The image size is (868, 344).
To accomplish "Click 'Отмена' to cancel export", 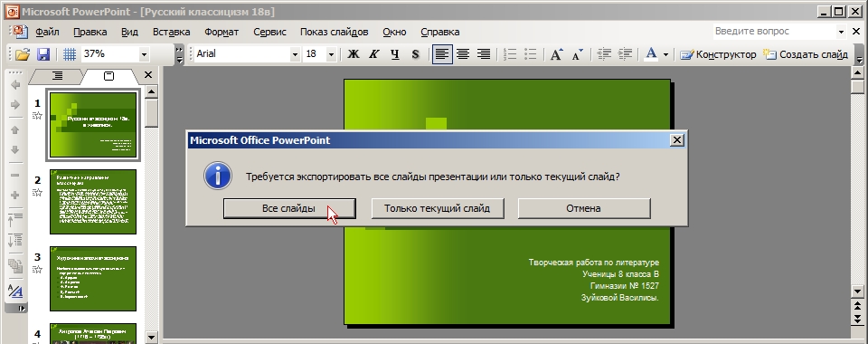I will 583,208.
